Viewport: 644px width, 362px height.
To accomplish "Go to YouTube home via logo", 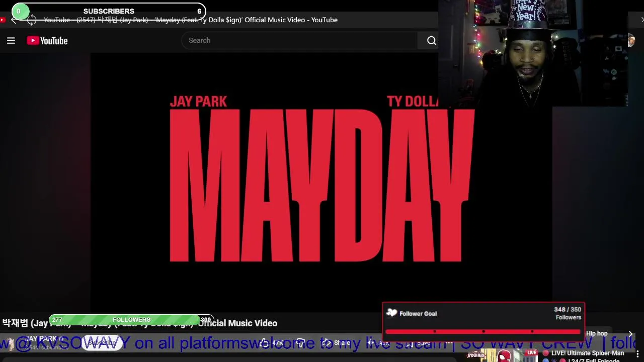I will point(47,41).
